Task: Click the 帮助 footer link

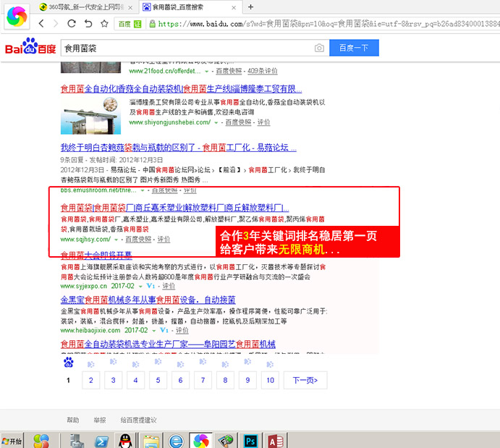Action: click(72, 420)
